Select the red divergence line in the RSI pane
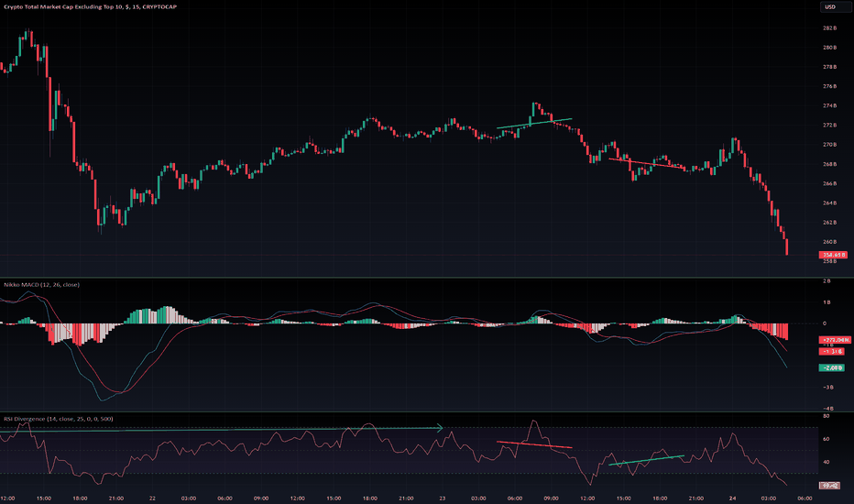Screen dimensions: 854x504 [534, 444]
